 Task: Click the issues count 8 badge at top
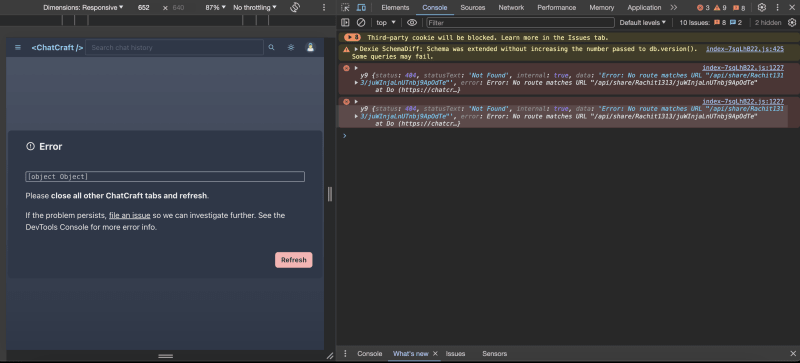(739, 8)
